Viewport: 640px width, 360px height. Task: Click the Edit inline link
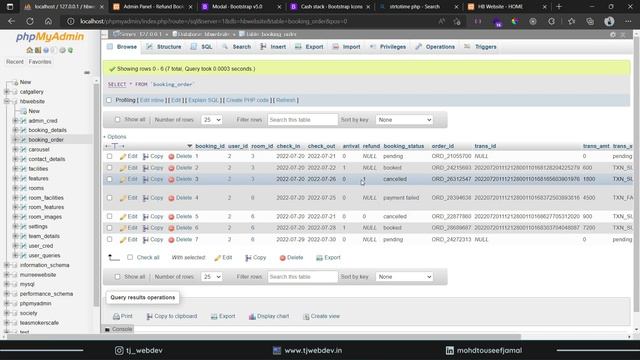coord(152,100)
